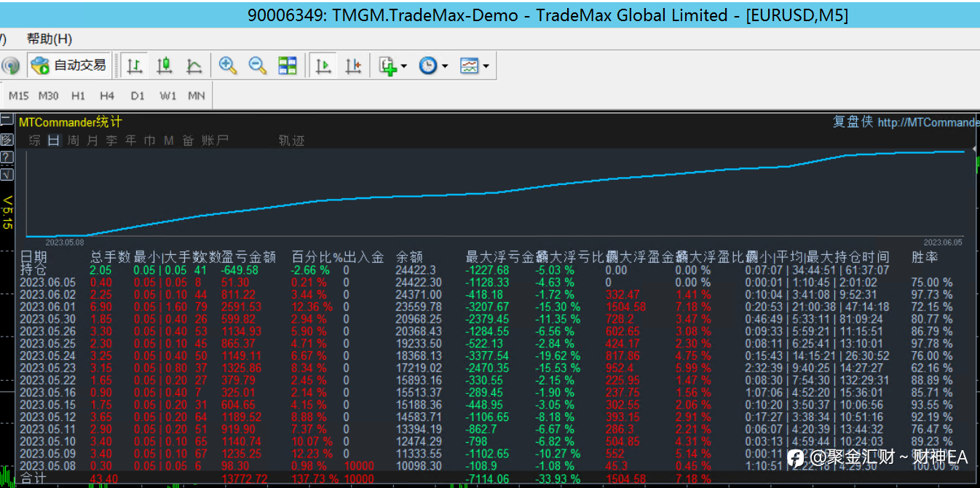Open the http://MTCommander link
The image size is (980, 488).
pos(928,122)
